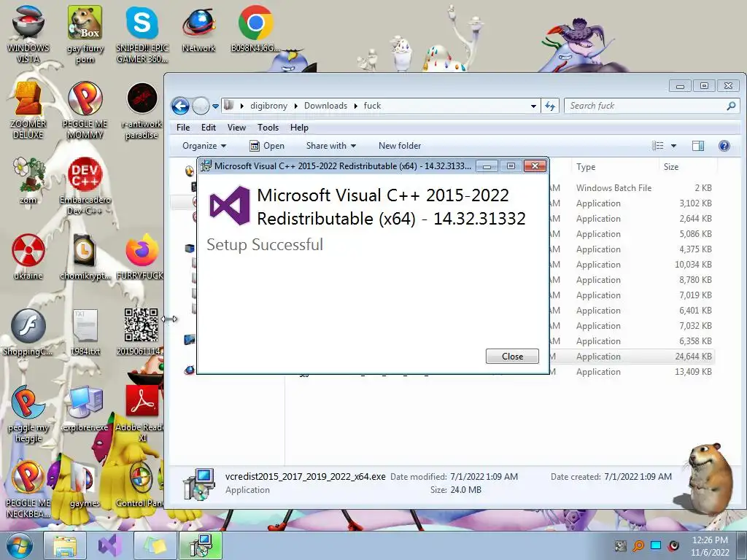The width and height of the screenshot is (747, 560).
Task: Click the Explorer refresh button
Action: point(550,106)
